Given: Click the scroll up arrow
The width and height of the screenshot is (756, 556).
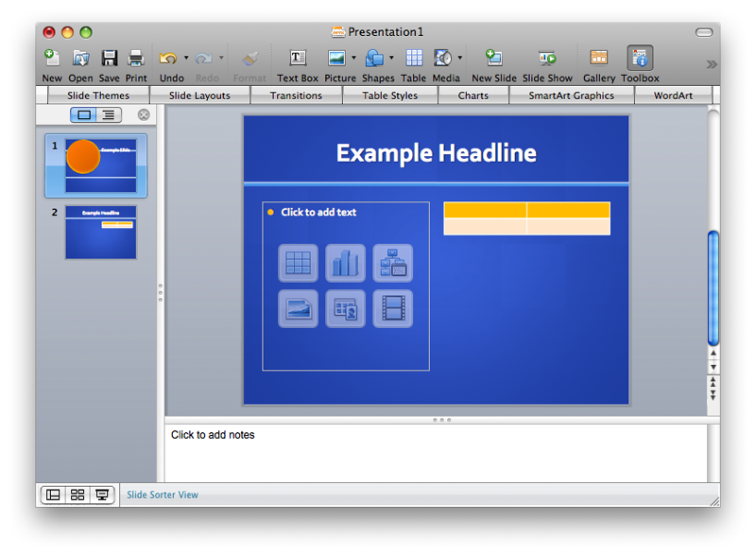Looking at the screenshot, I should pos(713,354).
